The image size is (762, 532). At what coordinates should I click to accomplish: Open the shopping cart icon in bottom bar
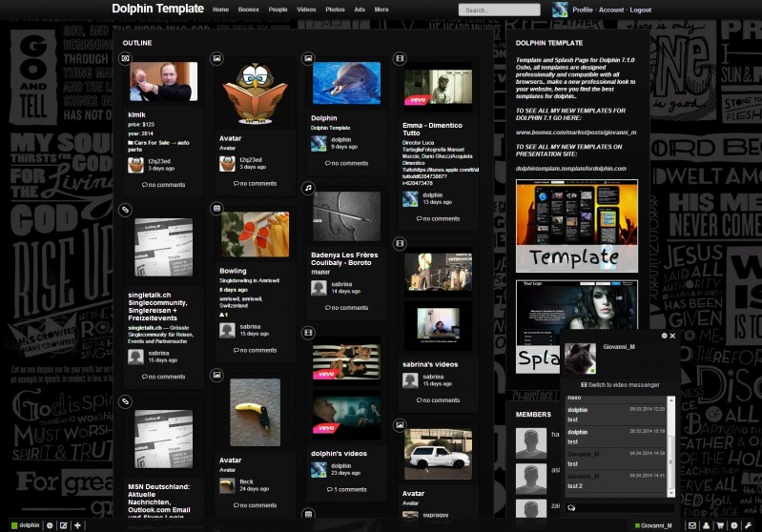point(720,525)
